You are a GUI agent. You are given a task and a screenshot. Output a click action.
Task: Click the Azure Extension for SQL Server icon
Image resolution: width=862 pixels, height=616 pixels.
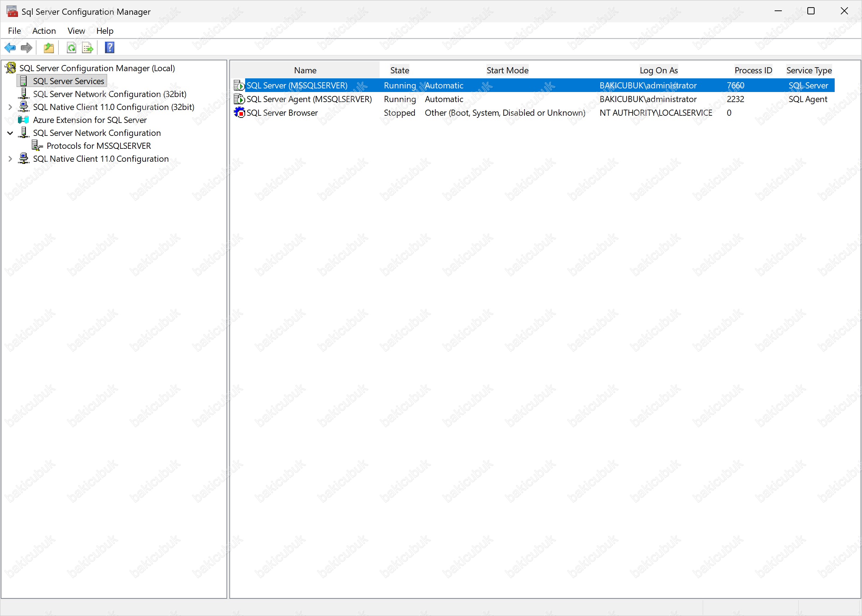coord(23,120)
